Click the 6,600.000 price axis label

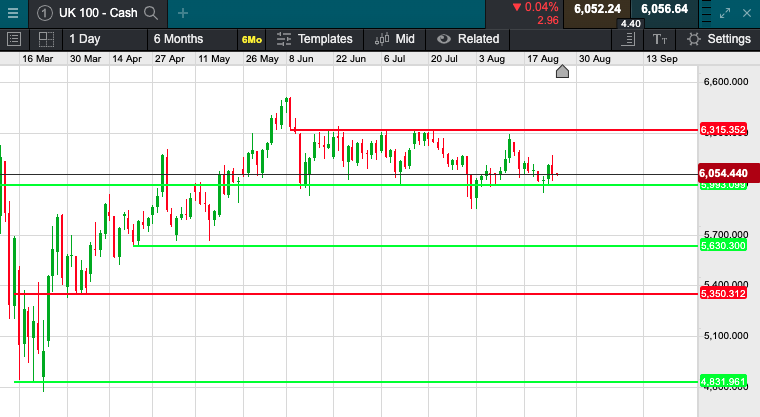[x=726, y=81]
